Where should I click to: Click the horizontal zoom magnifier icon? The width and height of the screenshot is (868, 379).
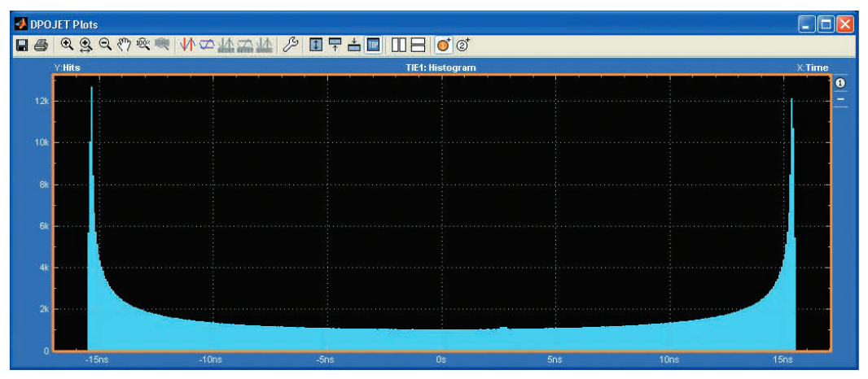coord(85,46)
